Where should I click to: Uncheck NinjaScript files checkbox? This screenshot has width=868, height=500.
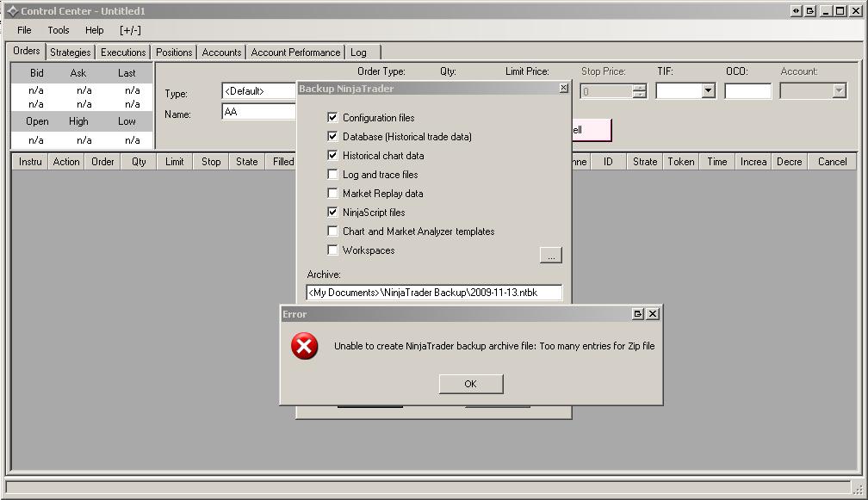coord(332,212)
